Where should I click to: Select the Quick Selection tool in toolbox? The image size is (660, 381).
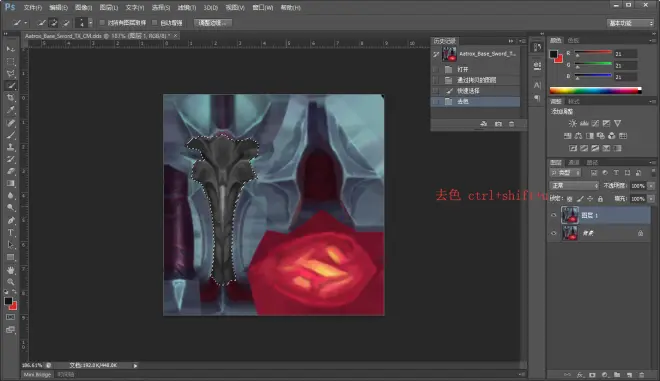click(x=11, y=86)
